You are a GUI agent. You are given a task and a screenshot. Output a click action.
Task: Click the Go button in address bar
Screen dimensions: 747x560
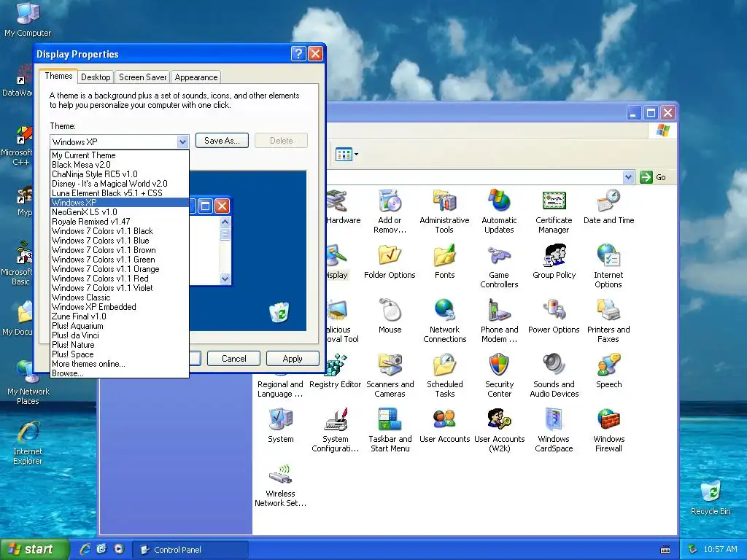pos(653,177)
